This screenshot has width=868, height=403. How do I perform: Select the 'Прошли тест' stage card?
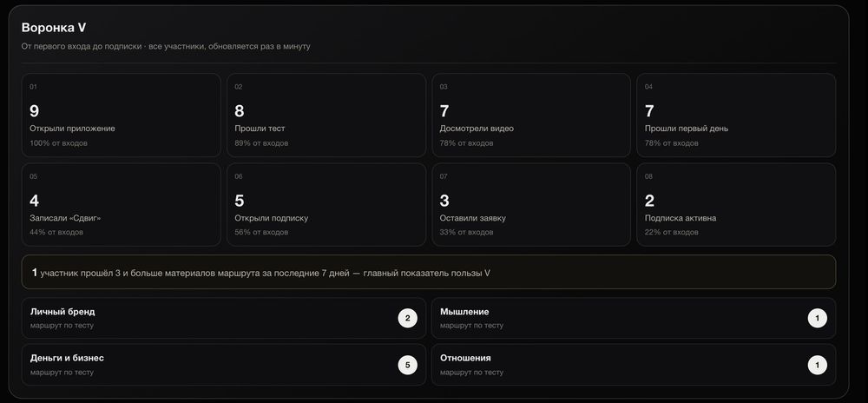click(x=326, y=116)
